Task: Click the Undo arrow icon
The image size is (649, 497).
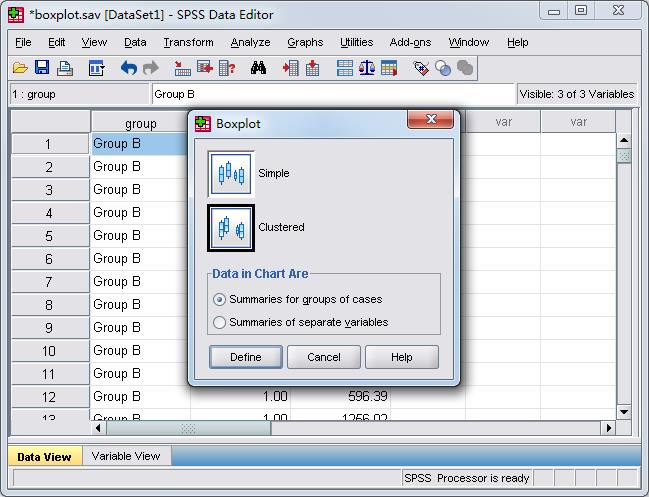Action: (128, 68)
